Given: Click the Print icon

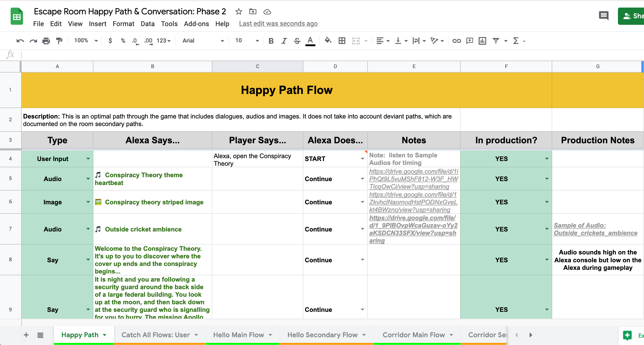Looking at the screenshot, I should point(46,41).
